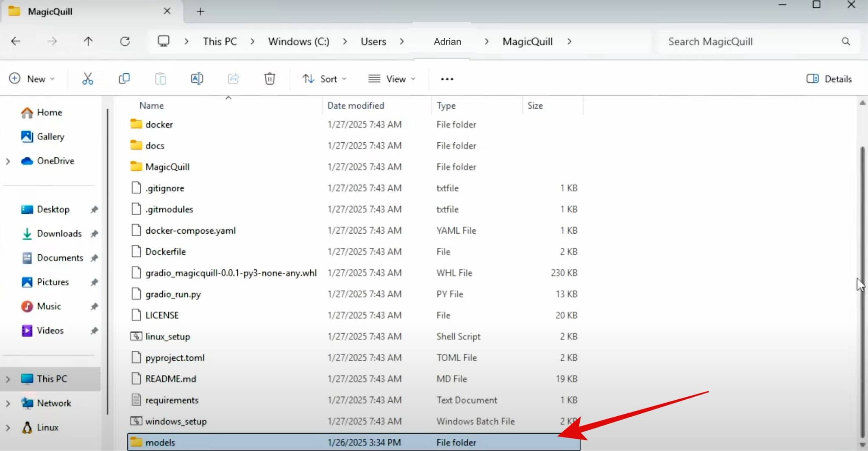This screenshot has width=868, height=451.
Task: Expand the This PC sidebar entry
Action: click(x=8, y=378)
